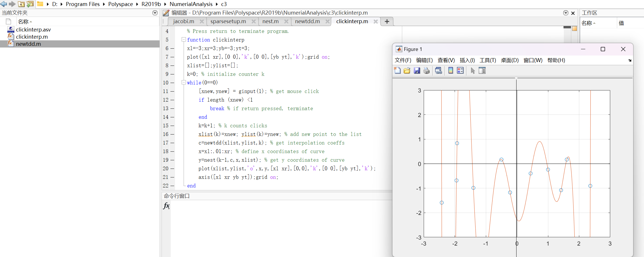Dock Figure 1 using the small arrow

coord(630,60)
